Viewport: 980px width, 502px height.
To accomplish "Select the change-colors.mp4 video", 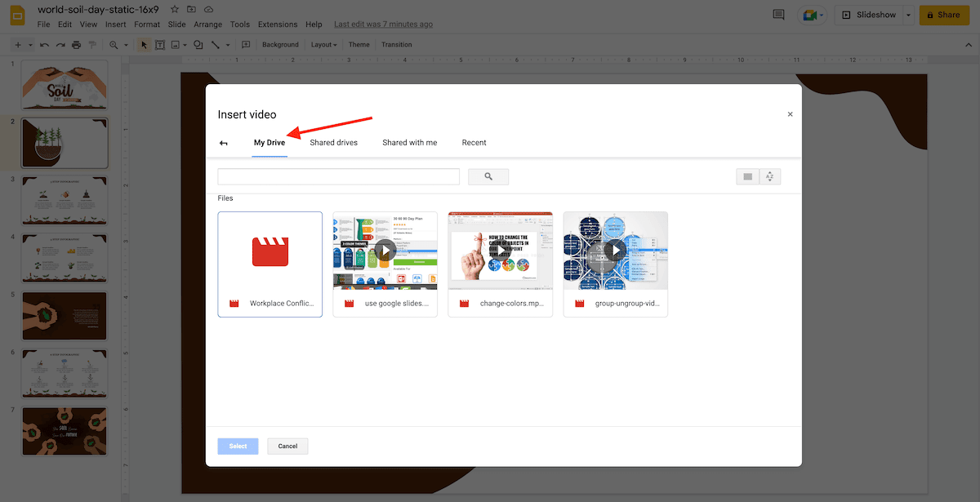I will 501,264.
